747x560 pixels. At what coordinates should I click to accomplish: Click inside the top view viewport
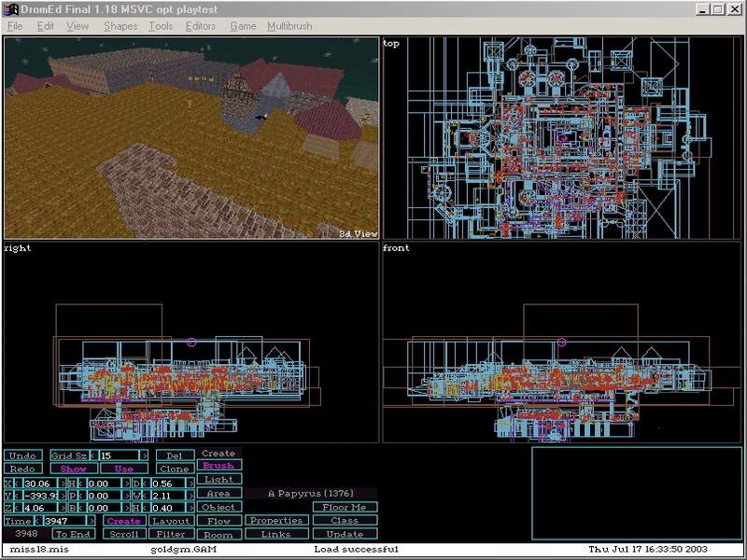[x=562, y=138]
